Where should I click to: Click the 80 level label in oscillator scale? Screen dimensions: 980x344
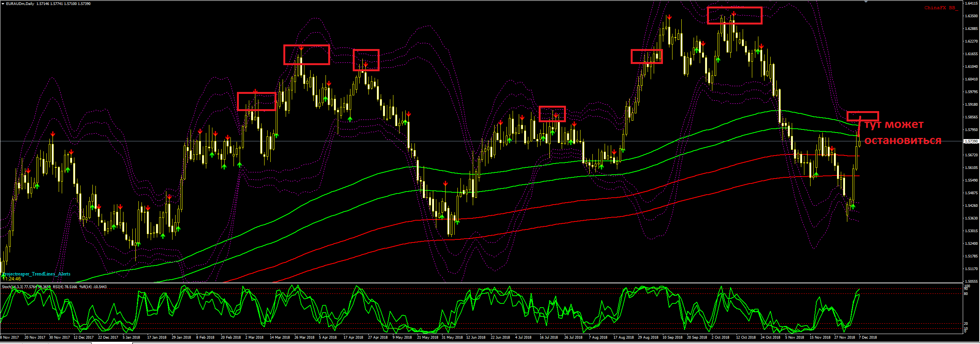966,294
